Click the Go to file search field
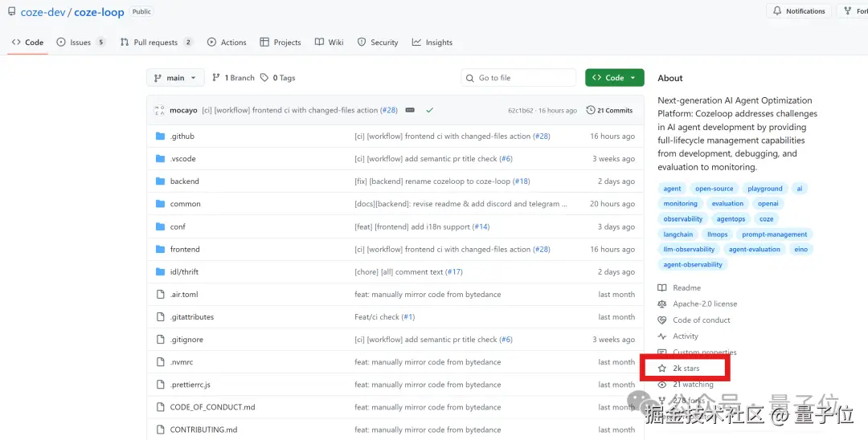Viewport: 868px width, 440px height. [518, 78]
